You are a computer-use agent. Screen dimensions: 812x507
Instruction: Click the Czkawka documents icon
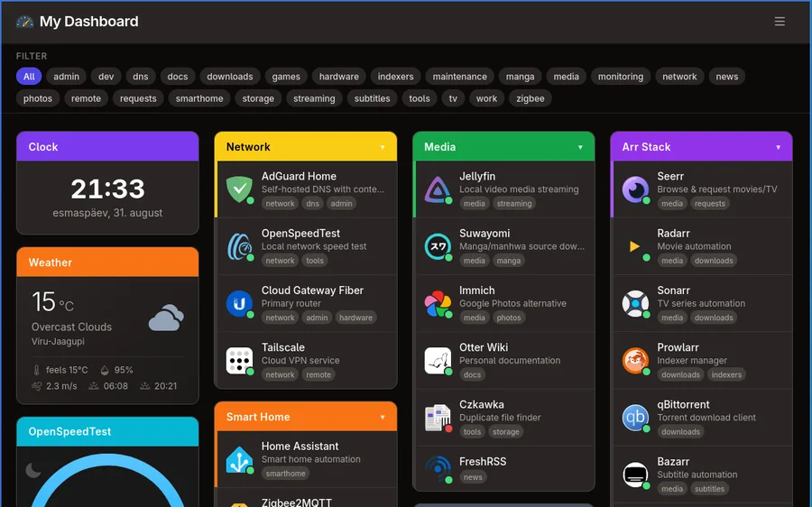(438, 418)
